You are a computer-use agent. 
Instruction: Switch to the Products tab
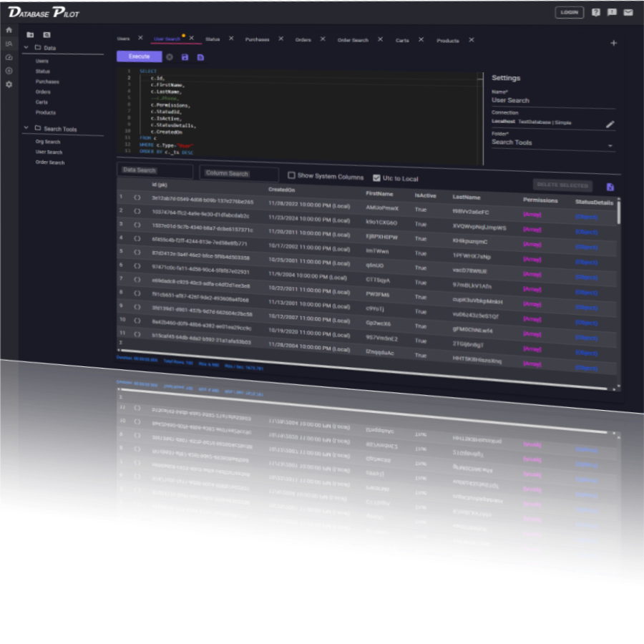coord(448,41)
